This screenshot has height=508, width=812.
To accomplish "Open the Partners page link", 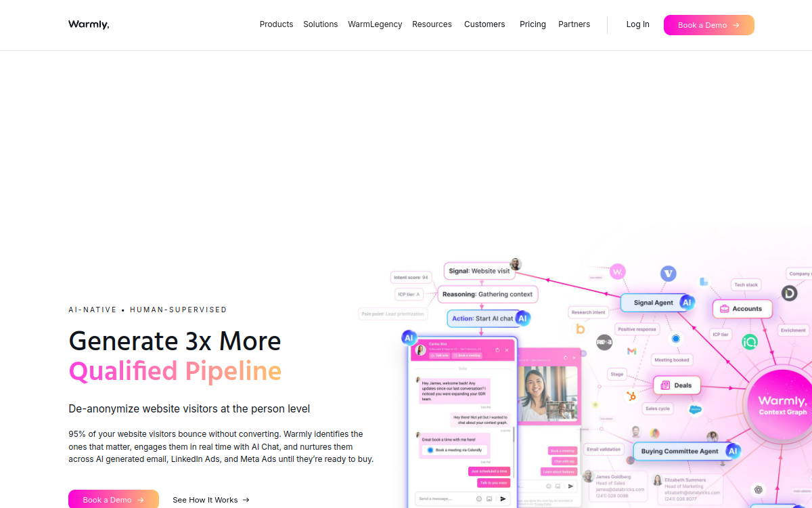I will (574, 24).
